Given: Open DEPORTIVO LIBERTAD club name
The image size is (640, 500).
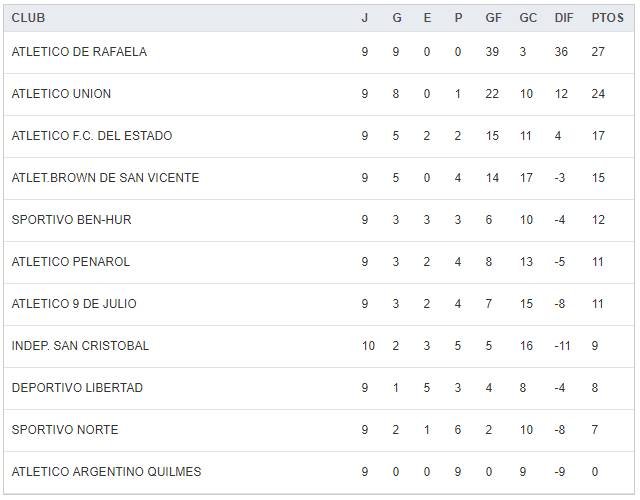Looking at the screenshot, I should coord(77,388).
